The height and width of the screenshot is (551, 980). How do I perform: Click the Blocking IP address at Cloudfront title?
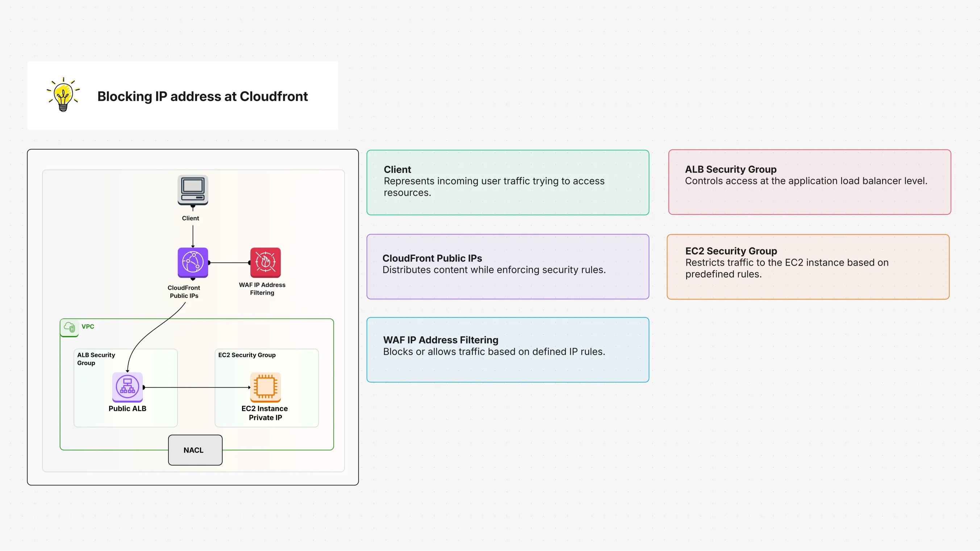click(x=203, y=96)
